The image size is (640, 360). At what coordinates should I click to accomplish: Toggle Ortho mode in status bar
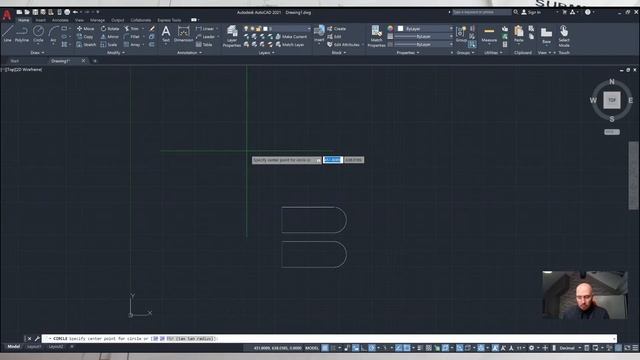pos(364,348)
